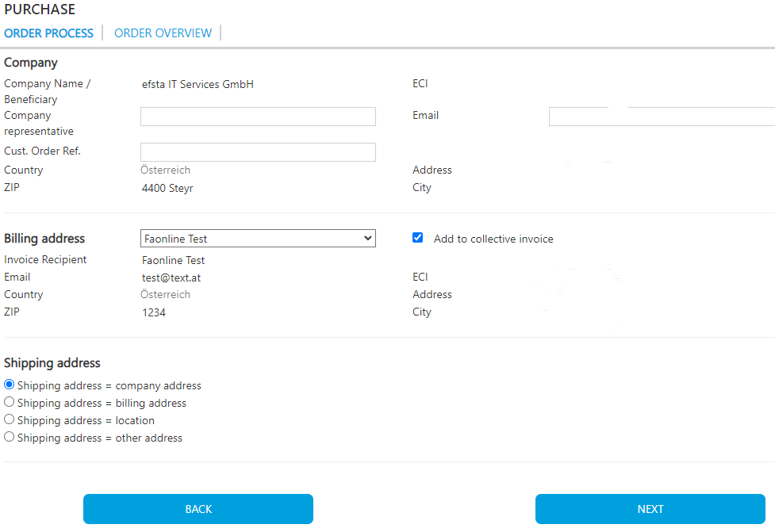
Task: Pick Shipping address = other address
Action: [x=10, y=437]
